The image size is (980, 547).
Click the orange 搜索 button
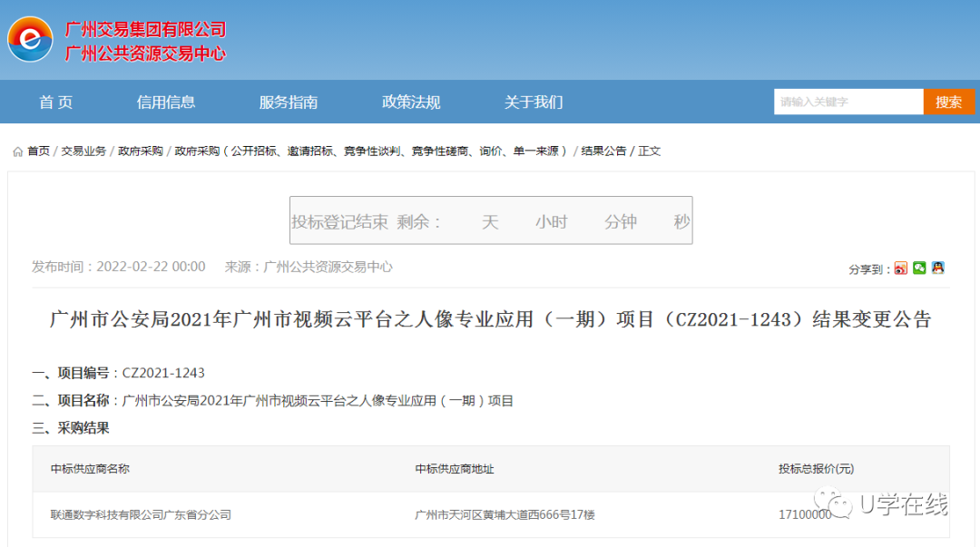pyautogui.click(x=948, y=102)
